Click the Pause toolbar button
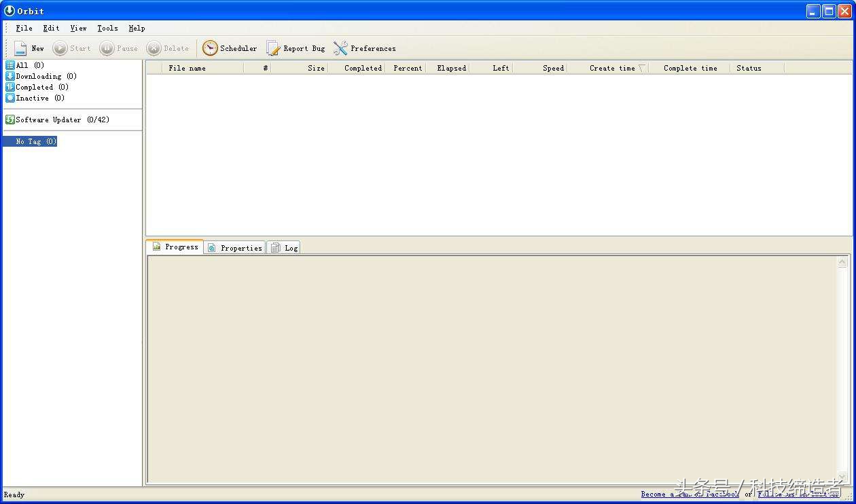Viewport: 856px width, 504px height. coord(118,48)
